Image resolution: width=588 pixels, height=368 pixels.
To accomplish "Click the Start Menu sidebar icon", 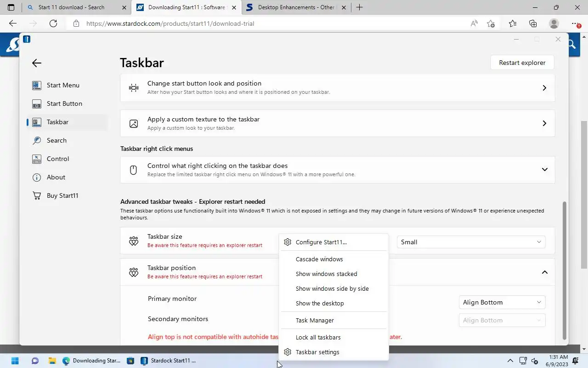I will (37, 85).
